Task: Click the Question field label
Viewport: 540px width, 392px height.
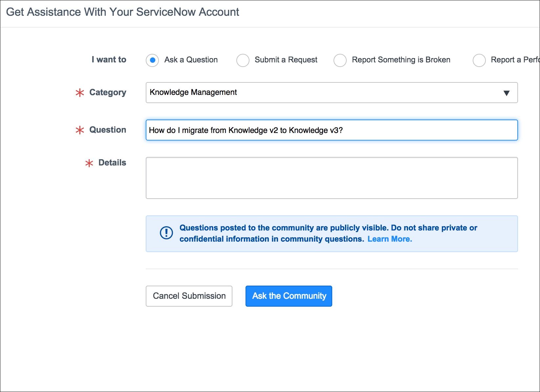Action: pos(108,130)
